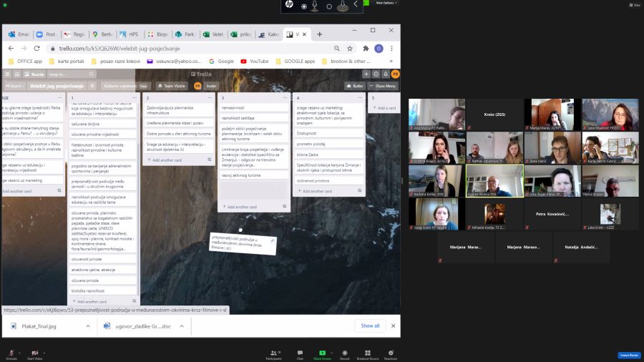
Task: Click Add another card in list 4
Action: pos(314,191)
